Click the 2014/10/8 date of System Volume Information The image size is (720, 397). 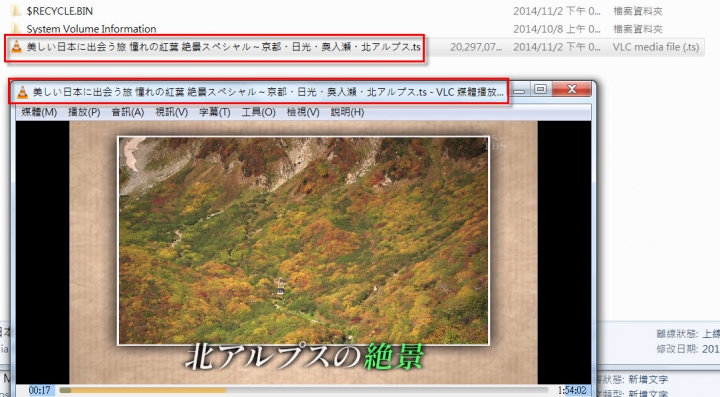[x=557, y=29]
